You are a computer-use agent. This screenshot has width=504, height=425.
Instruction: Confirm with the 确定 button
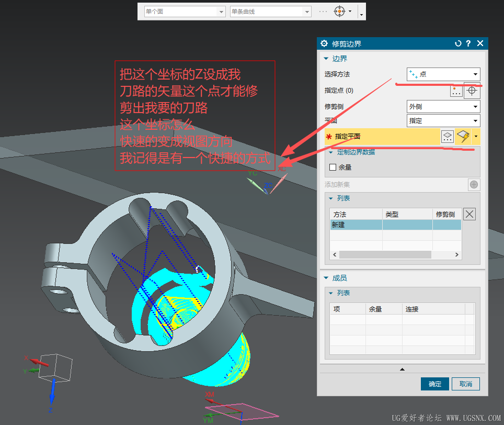(x=434, y=384)
